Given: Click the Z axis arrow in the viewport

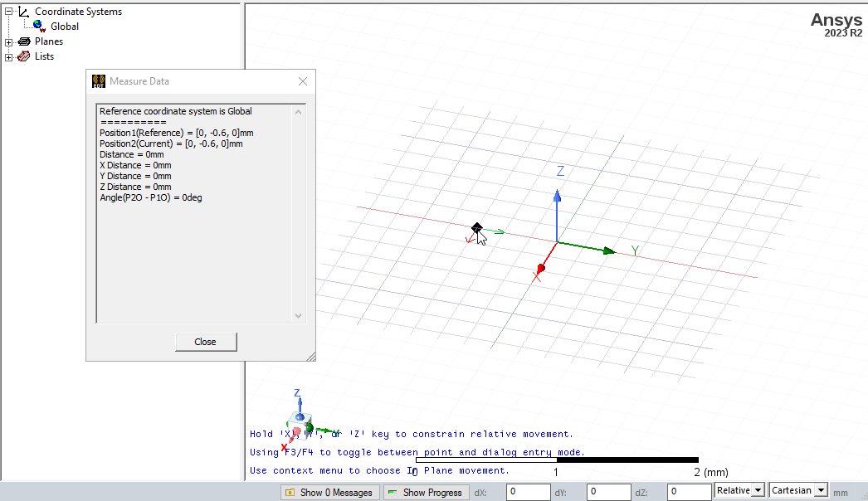Looking at the screenshot, I should pos(557,197).
